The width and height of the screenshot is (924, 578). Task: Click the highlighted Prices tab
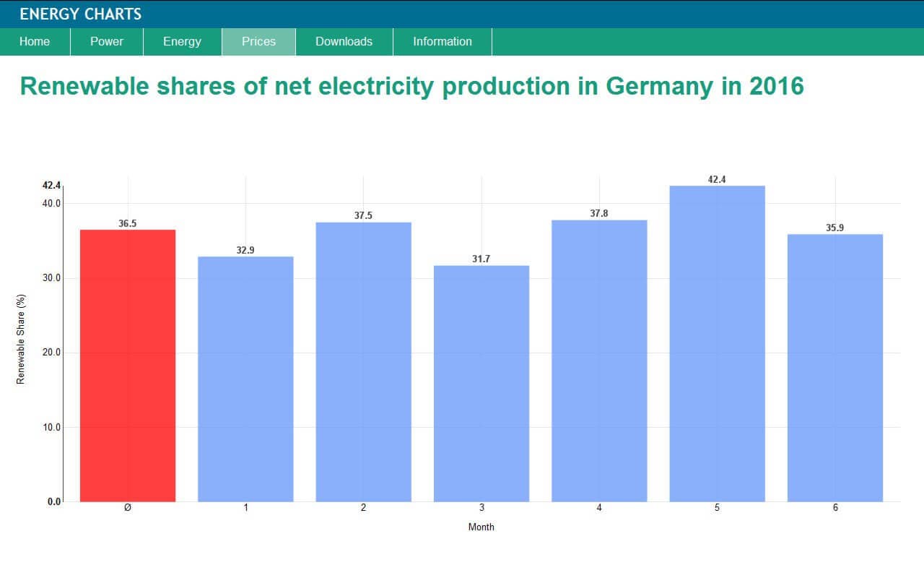(258, 42)
